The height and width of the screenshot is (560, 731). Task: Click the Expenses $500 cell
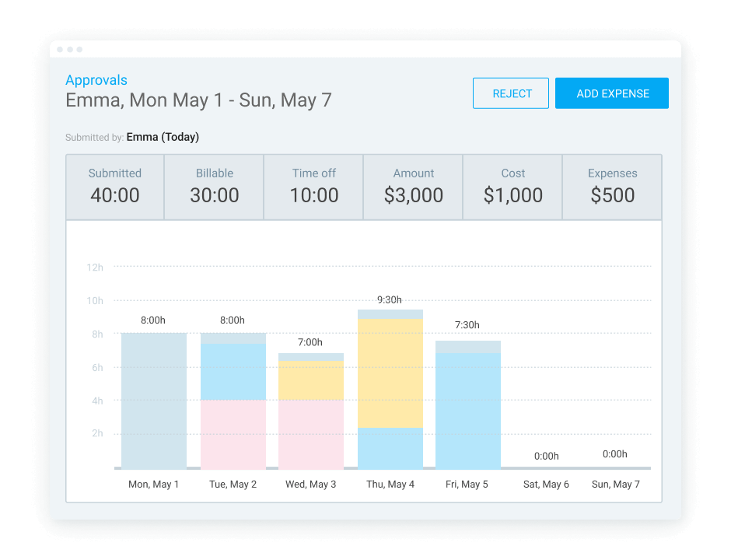tap(612, 187)
